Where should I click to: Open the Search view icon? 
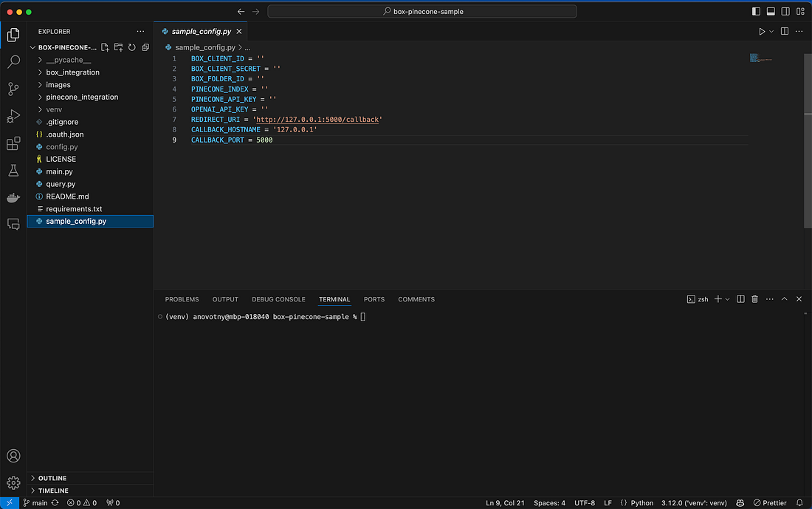click(x=13, y=61)
